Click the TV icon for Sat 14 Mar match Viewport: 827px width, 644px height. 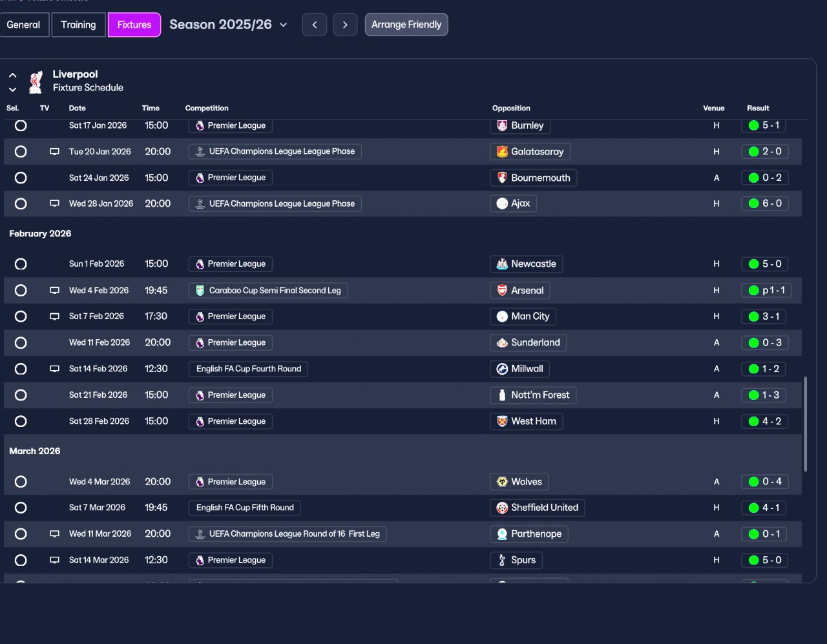pyautogui.click(x=54, y=560)
